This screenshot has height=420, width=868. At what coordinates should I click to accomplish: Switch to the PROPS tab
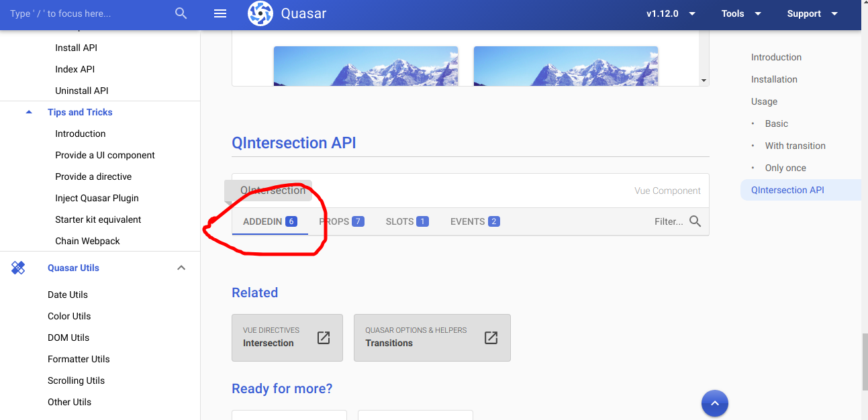[341, 221]
